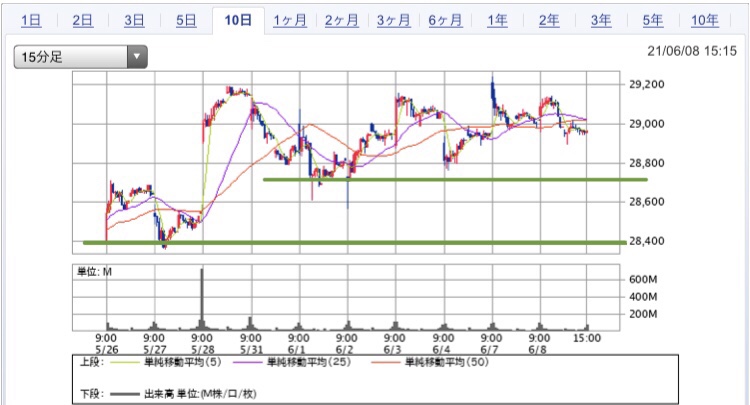The height and width of the screenshot is (405, 750).
Task: Click the 15:00 time axis label
Action: [x=587, y=339]
